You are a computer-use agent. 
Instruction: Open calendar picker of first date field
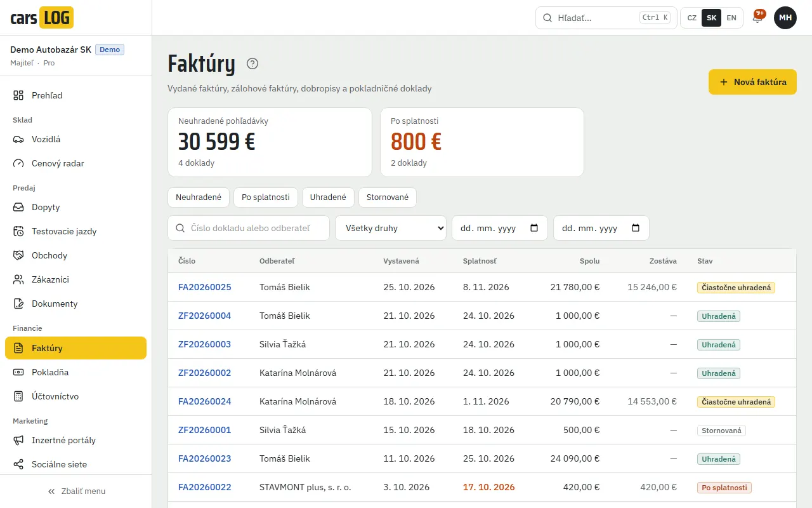click(x=534, y=228)
